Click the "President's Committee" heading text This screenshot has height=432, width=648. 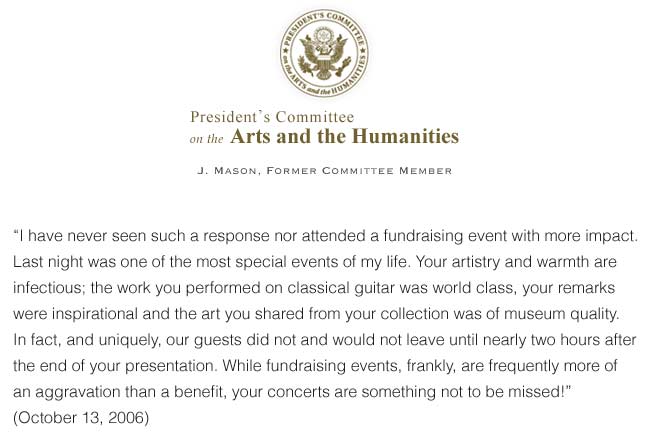pyautogui.click(x=271, y=116)
